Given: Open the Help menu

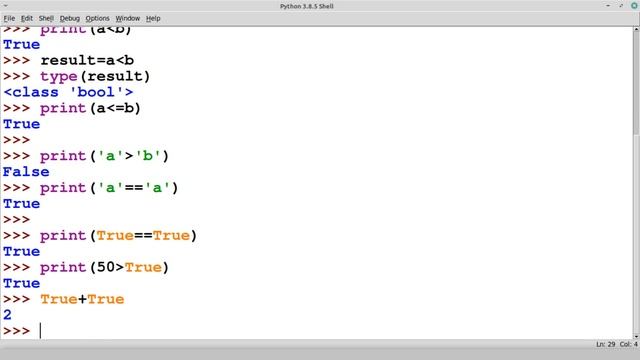Looking at the screenshot, I should (153, 18).
